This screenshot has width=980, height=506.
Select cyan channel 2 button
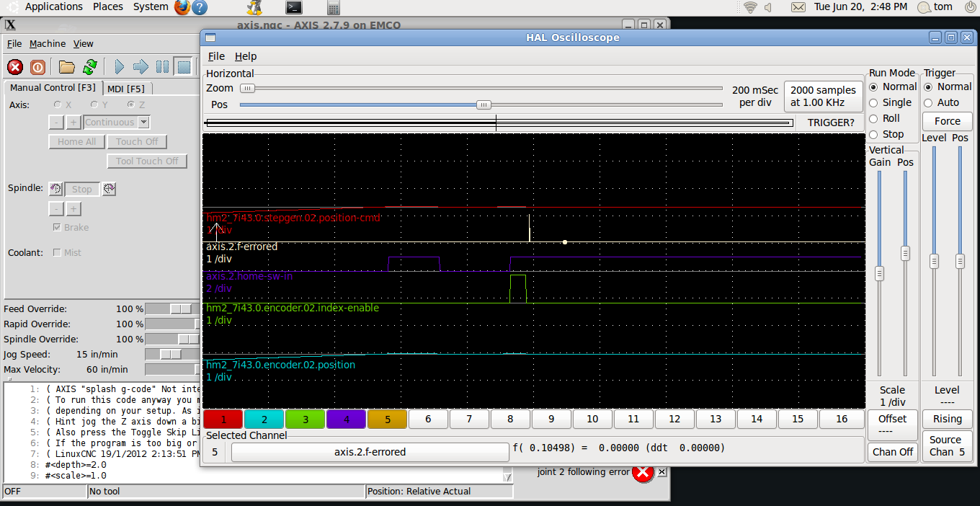pyautogui.click(x=264, y=419)
